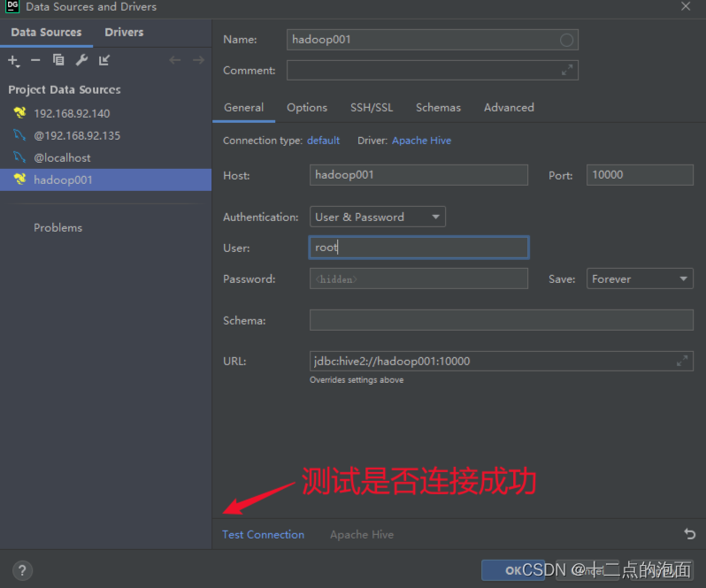Open the Options tab
The image size is (706, 588).
pos(307,108)
